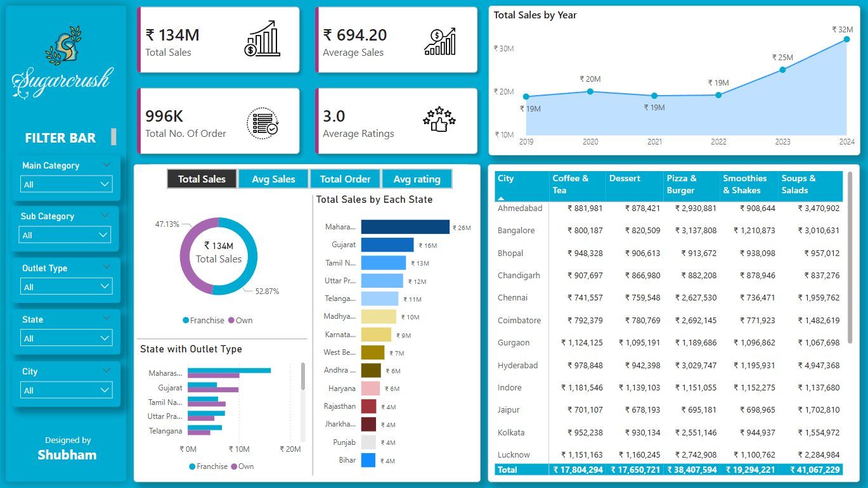The image size is (868, 488).
Task: Click the Average Ratings thumbs-up stars icon
Action: point(439,120)
